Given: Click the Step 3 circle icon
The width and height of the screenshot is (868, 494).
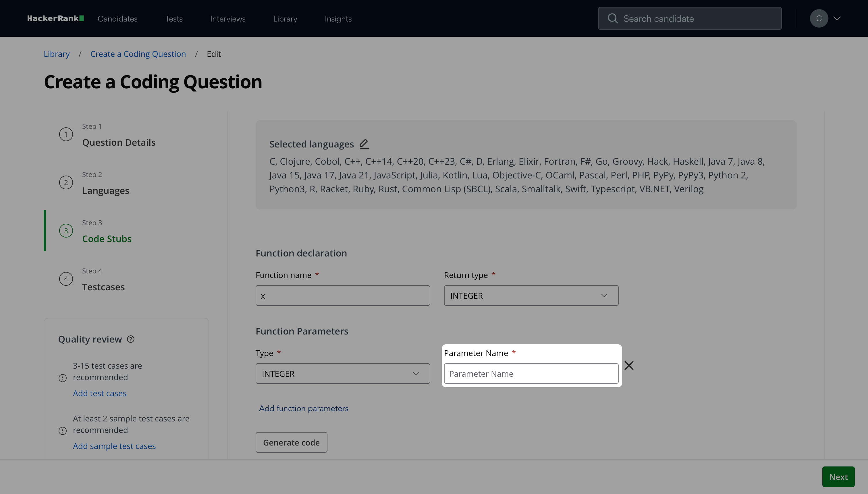Looking at the screenshot, I should 66,231.
